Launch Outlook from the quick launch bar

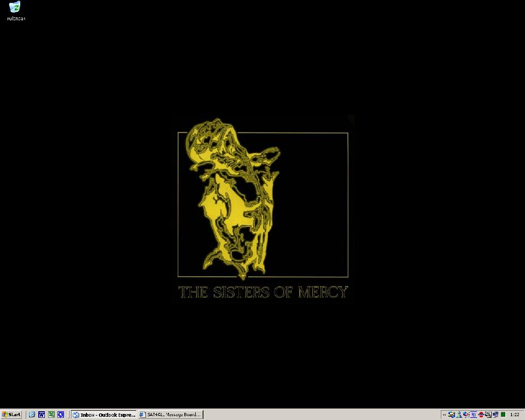click(32, 415)
